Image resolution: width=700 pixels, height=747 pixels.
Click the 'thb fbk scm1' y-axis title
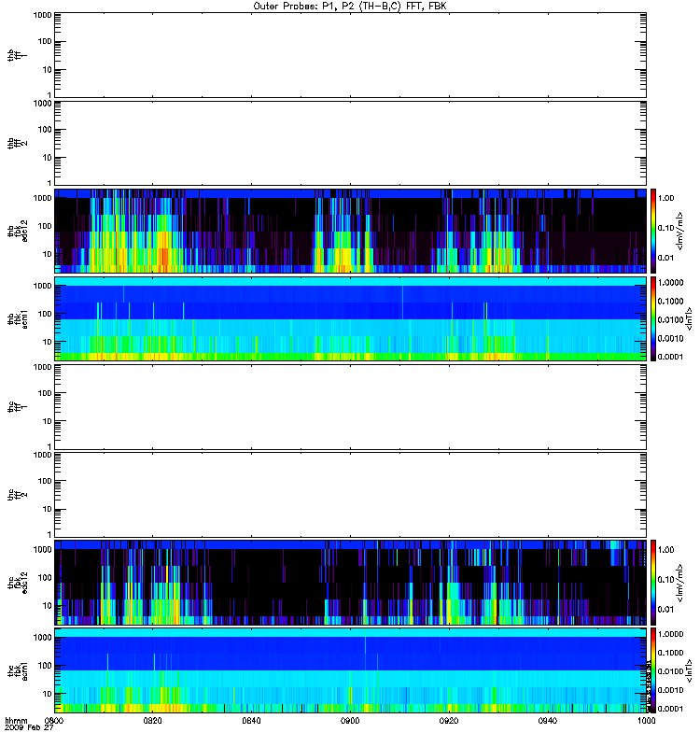pyautogui.click(x=18, y=318)
